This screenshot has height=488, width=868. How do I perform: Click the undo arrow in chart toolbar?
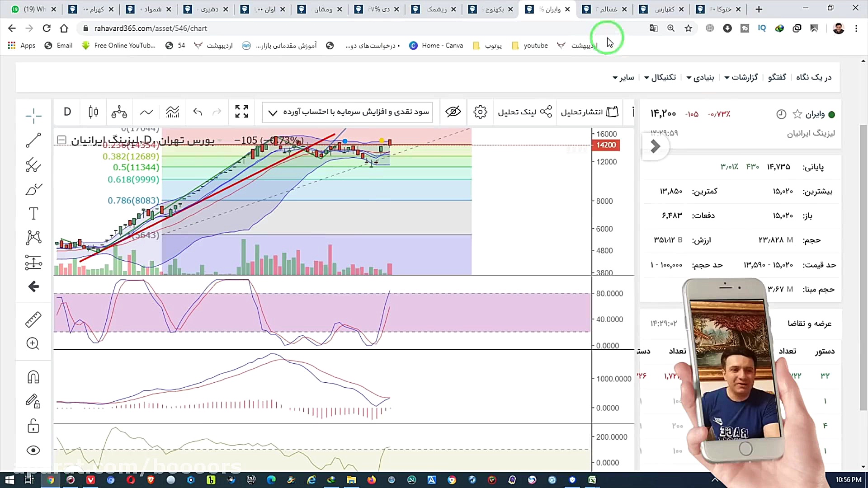point(198,112)
